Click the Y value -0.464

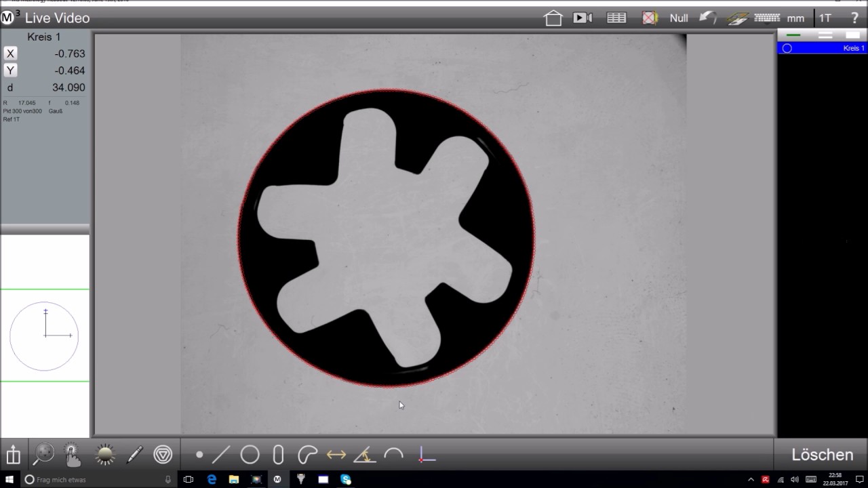[70, 70]
